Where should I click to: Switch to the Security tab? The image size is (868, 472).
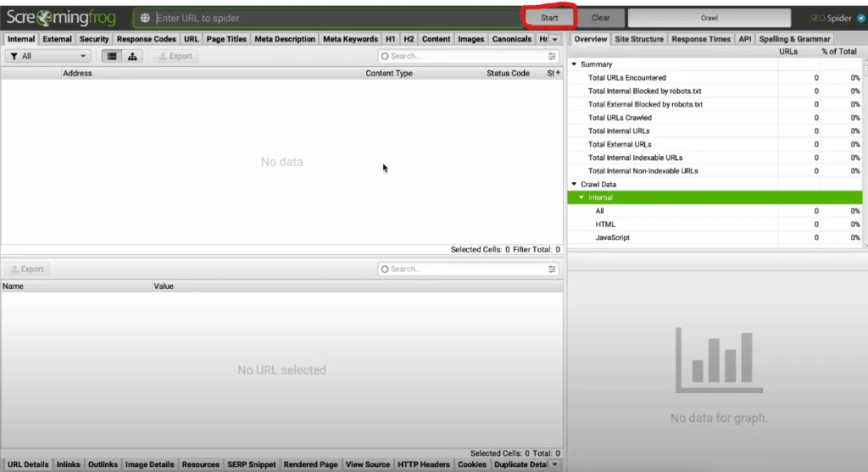(x=94, y=39)
